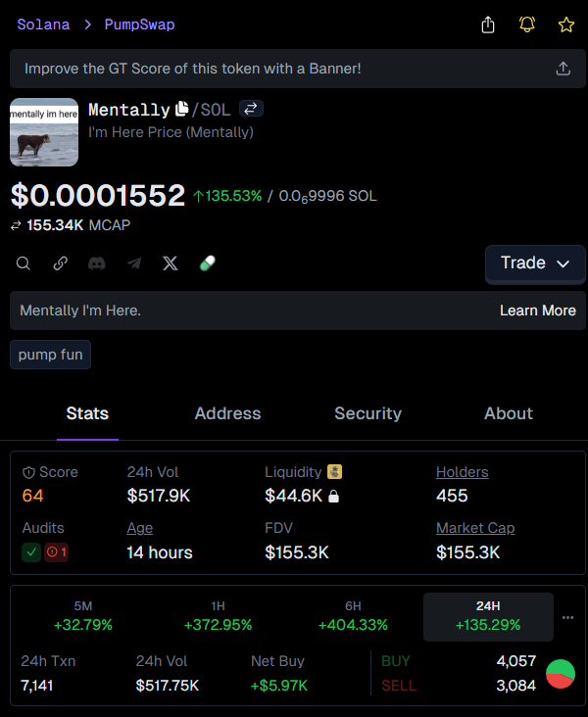Click the Net Buy +$5.97K value
588x717 pixels.
[279, 686]
